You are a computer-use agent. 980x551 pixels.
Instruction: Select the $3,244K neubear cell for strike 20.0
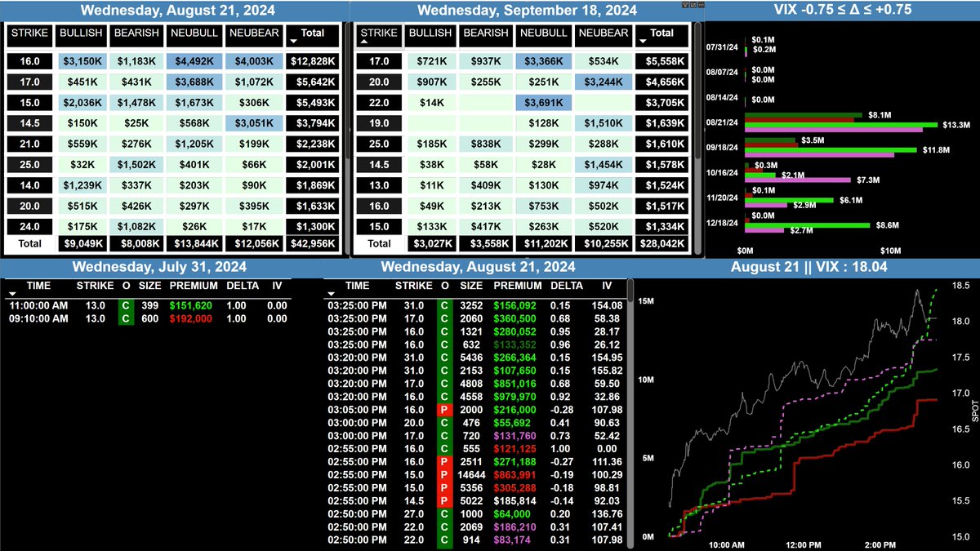click(602, 82)
